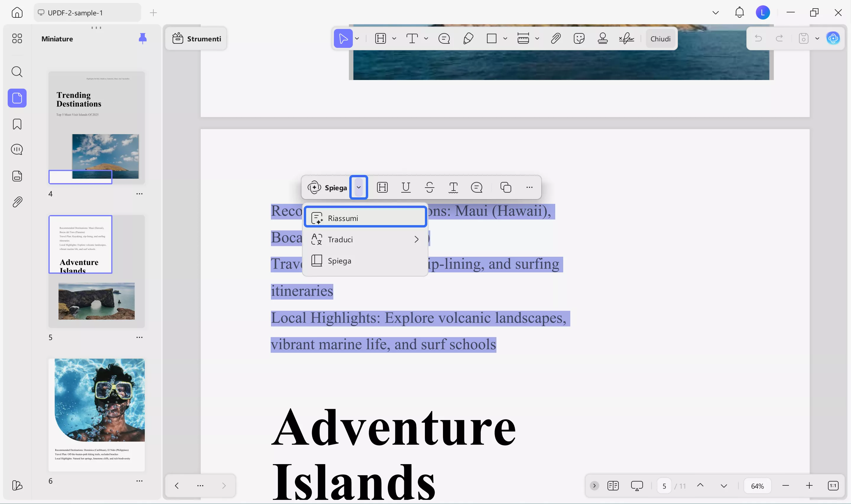
Task: Open the search panel in the sidebar
Action: (x=17, y=72)
